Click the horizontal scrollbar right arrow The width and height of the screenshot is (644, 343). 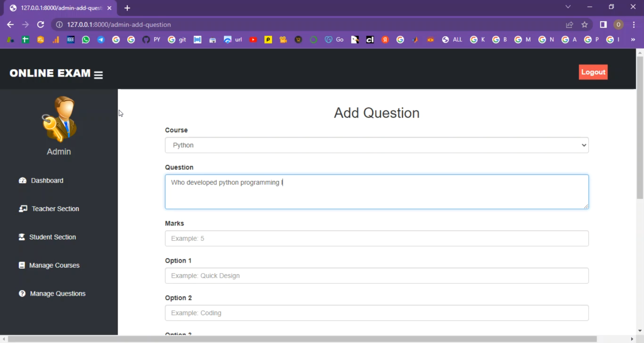point(632,339)
